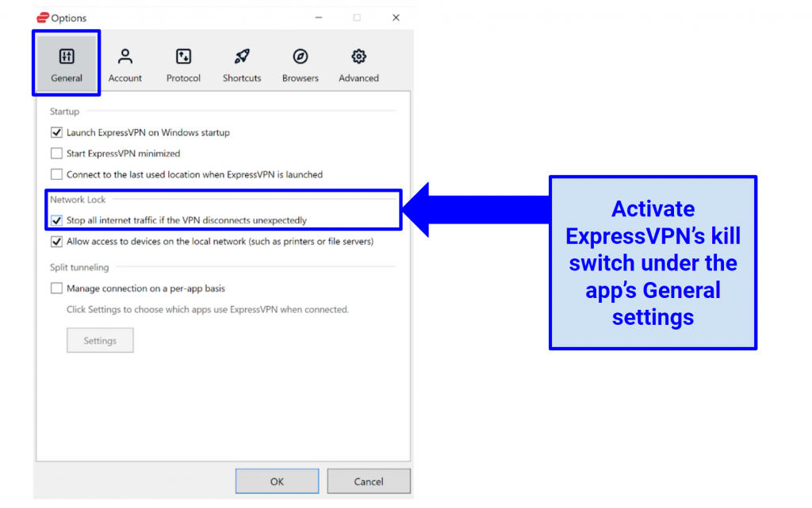Confirm with the OK button
The width and height of the screenshot is (812, 508).
pos(277,481)
